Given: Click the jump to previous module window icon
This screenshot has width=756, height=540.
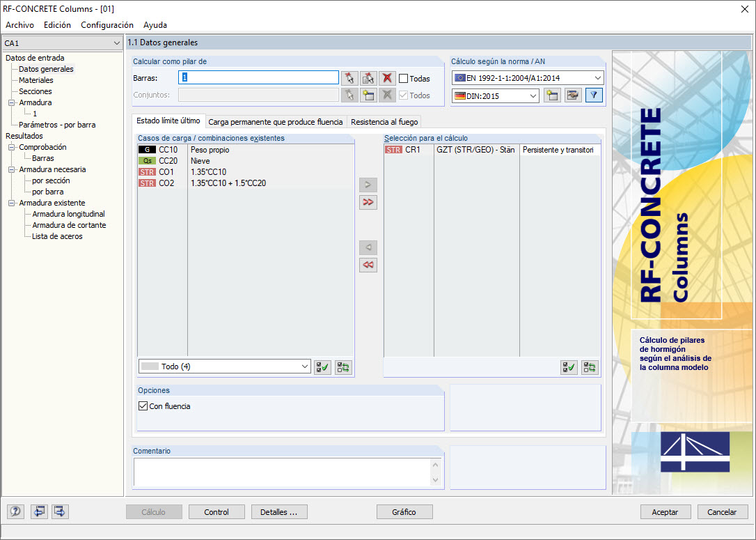Looking at the screenshot, I should tap(39, 511).
